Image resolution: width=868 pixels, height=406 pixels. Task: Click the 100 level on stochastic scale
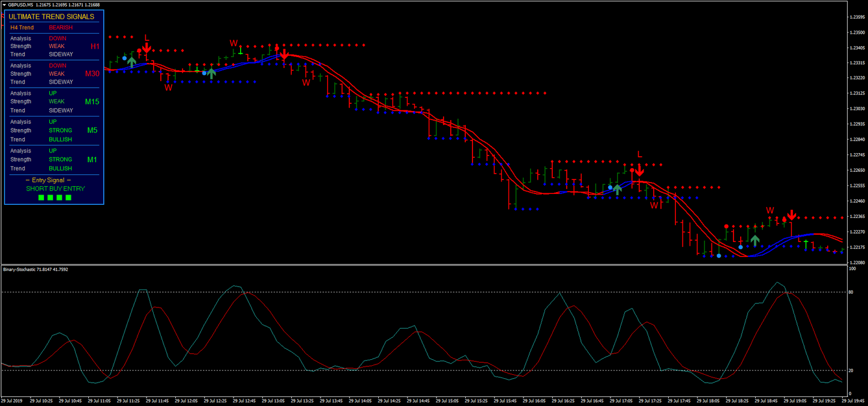tap(852, 269)
